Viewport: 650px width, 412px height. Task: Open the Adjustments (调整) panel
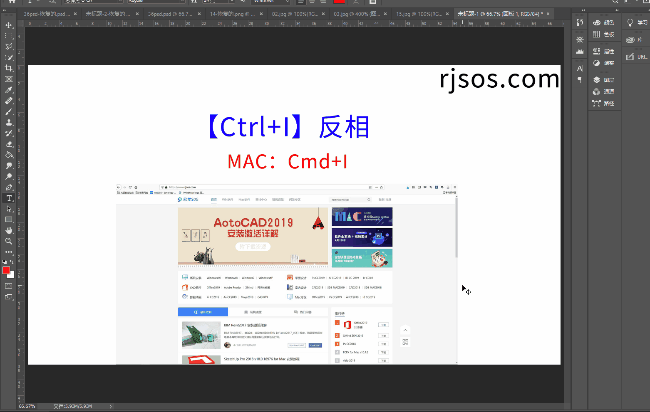(604, 63)
